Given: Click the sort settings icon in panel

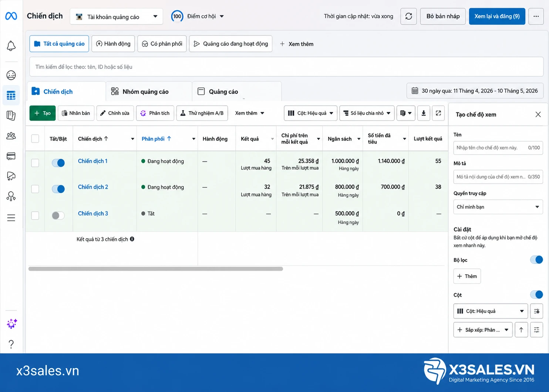Looking at the screenshot, I should tap(536, 330).
